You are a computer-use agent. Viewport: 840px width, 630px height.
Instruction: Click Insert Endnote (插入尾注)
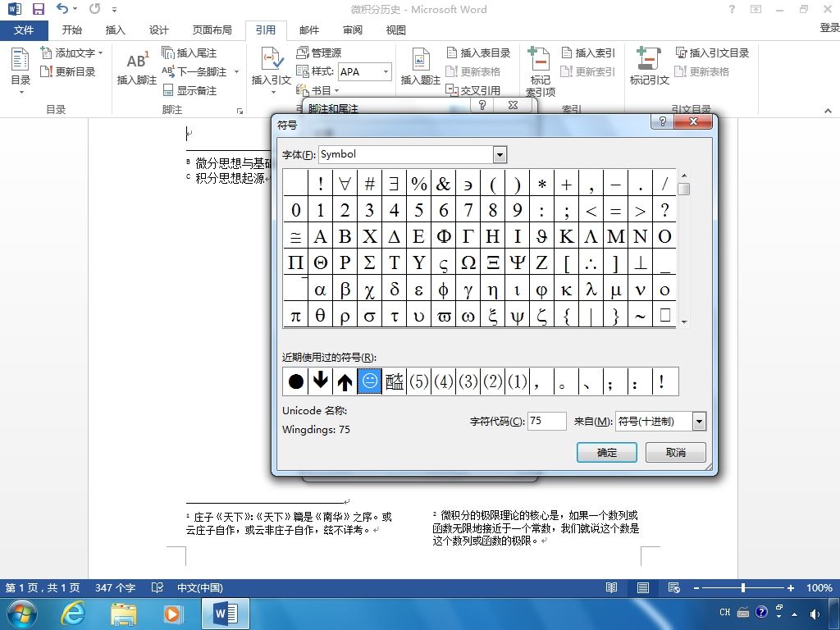click(189, 52)
